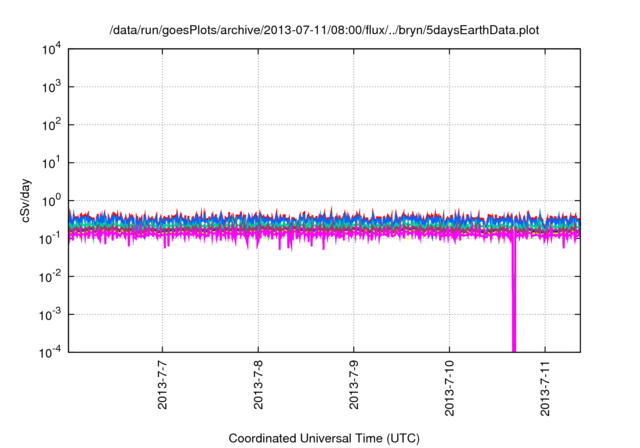Screen dimensions: 640x448
Task: Click the 10^2 y-axis tick label
Action: tap(51, 125)
